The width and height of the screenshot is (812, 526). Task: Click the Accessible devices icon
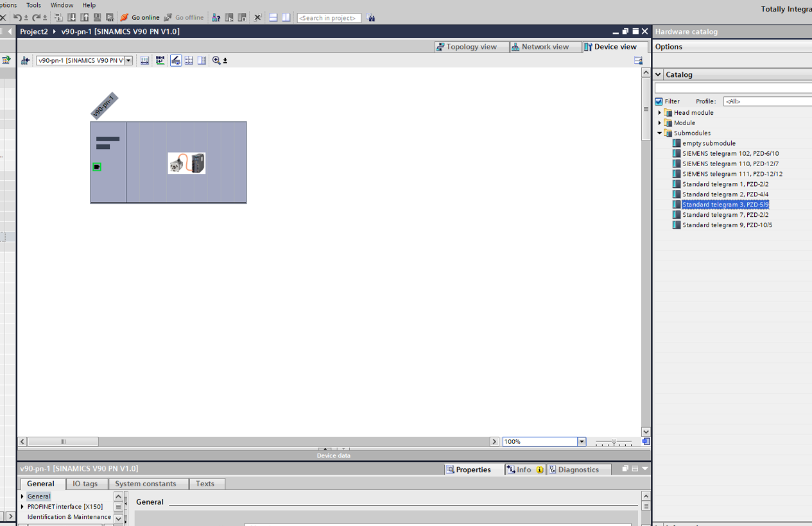216,17
